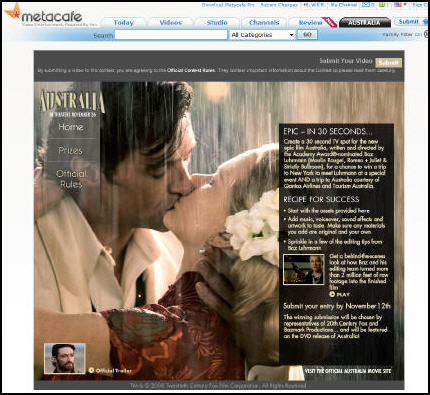Image resolution: width=430 pixels, height=395 pixels.
Task: Click the green icon beside the mail
Action: 382,5
